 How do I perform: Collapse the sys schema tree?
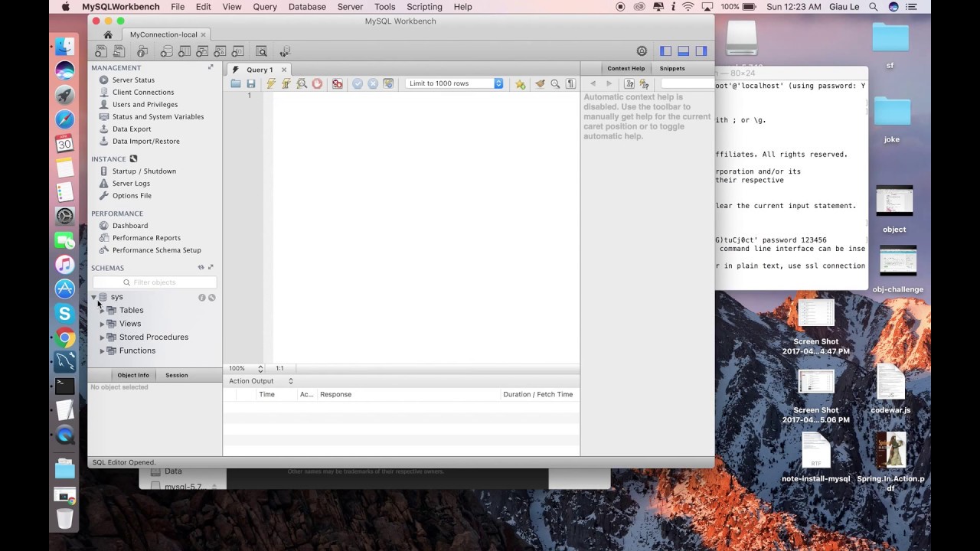pyautogui.click(x=94, y=297)
